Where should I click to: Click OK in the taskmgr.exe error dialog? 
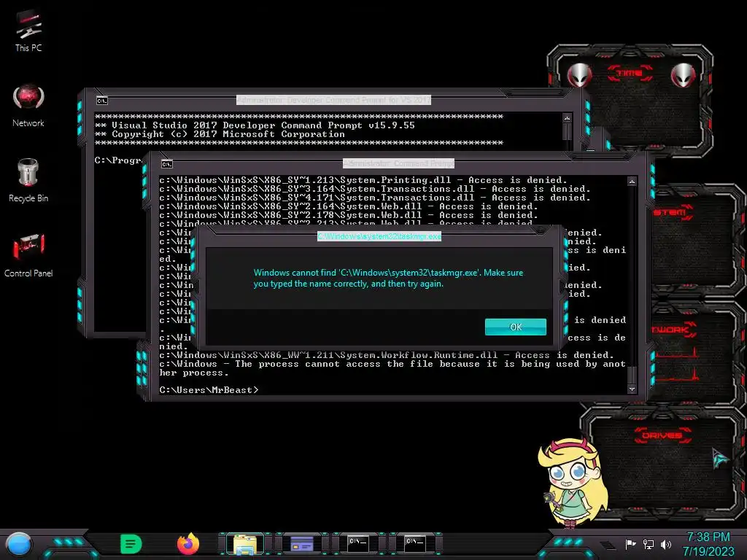pos(516,327)
